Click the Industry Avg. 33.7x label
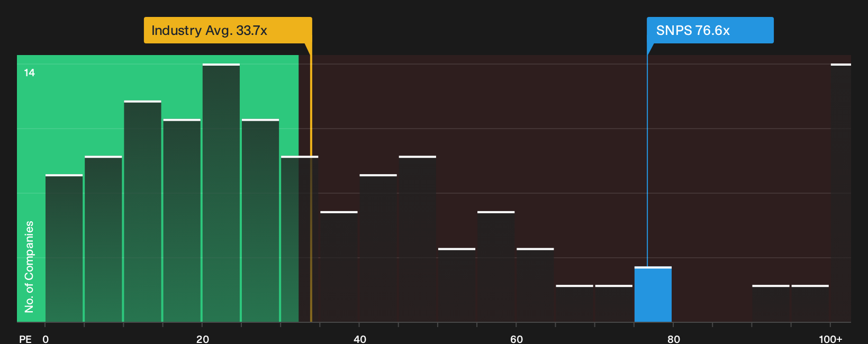 (228, 30)
